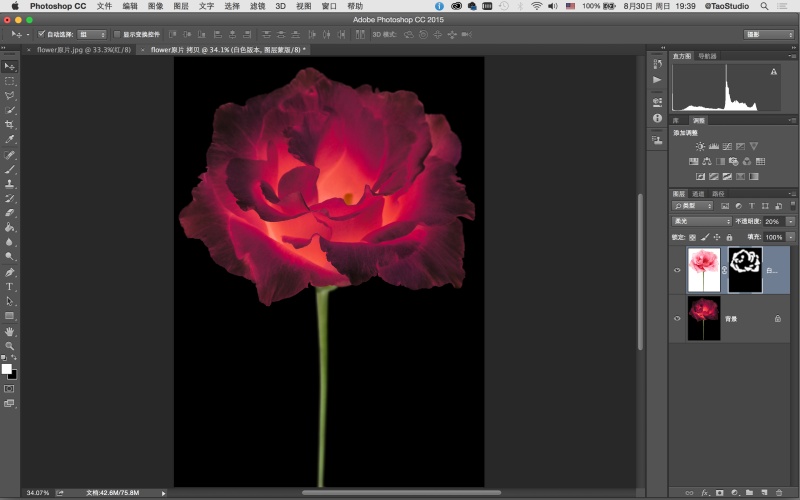This screenshot has height=500, width=800.
Task: Select the layer mask thumbnail
Action: pyautogui.click(x=745, y=270)
